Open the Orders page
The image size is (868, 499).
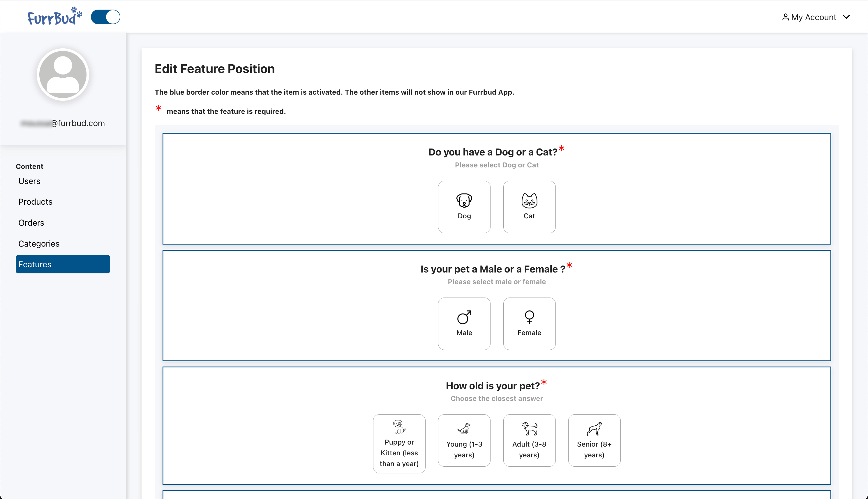tap(31, 222)
